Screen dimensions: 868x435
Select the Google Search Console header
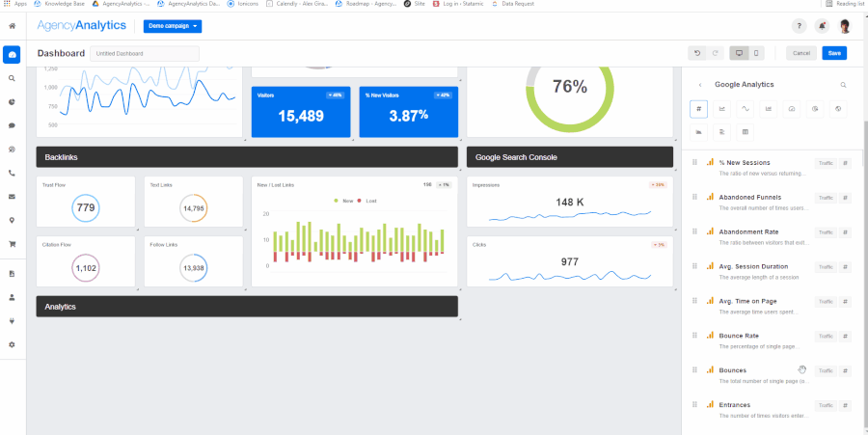(x=570, y=157)
